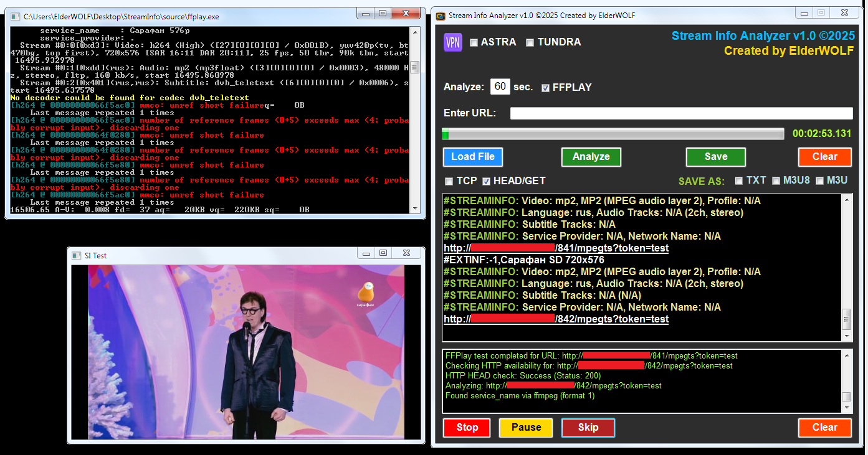This screenshot has width=868, height=455.
Task: Click the Stream Info Analyzer title bar icon
Action: click(x=441, y=16)
